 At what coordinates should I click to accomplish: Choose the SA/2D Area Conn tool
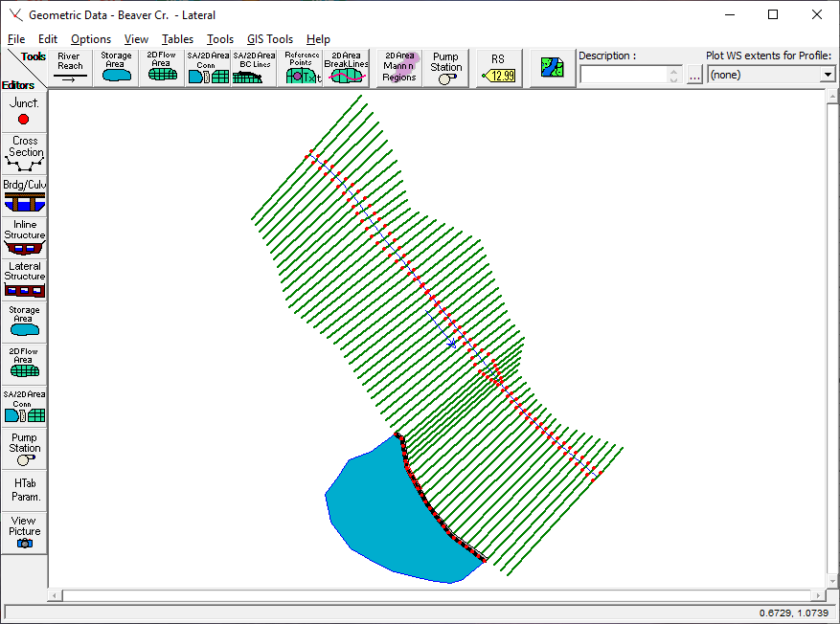[x=207, y=68]
